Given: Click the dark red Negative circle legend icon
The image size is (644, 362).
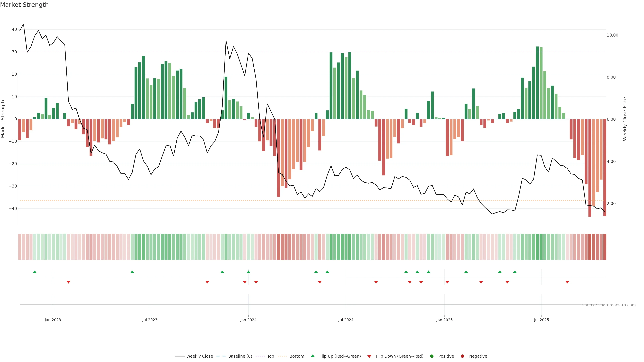Looking at the screenshot, I should coord(462,356).
